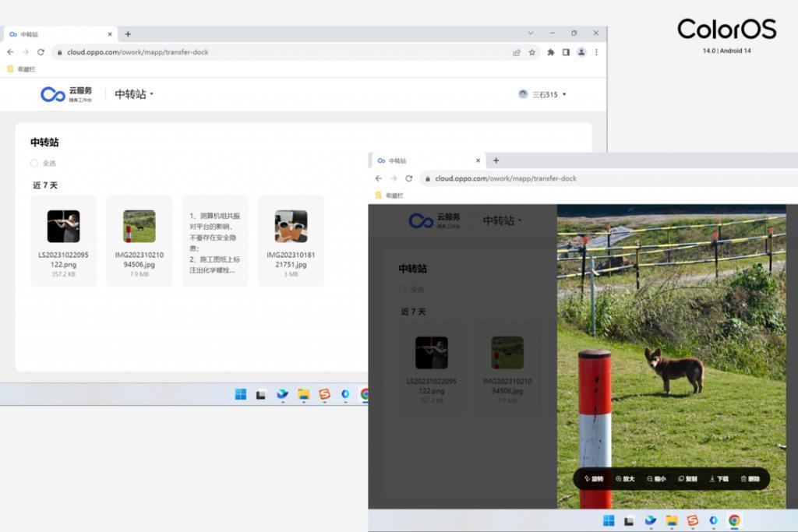
Task: Expand the 中转站 dropdown in back window
Action: point(134,94)
